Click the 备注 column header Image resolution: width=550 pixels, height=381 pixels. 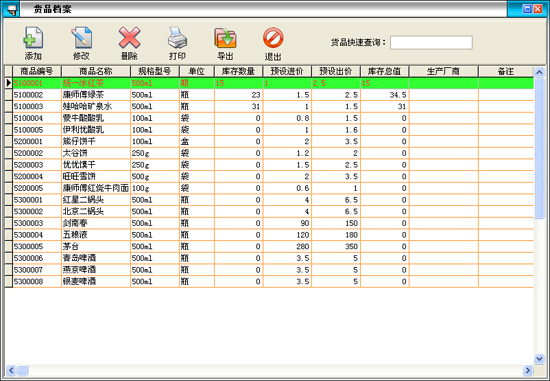(x=506, y=71)
